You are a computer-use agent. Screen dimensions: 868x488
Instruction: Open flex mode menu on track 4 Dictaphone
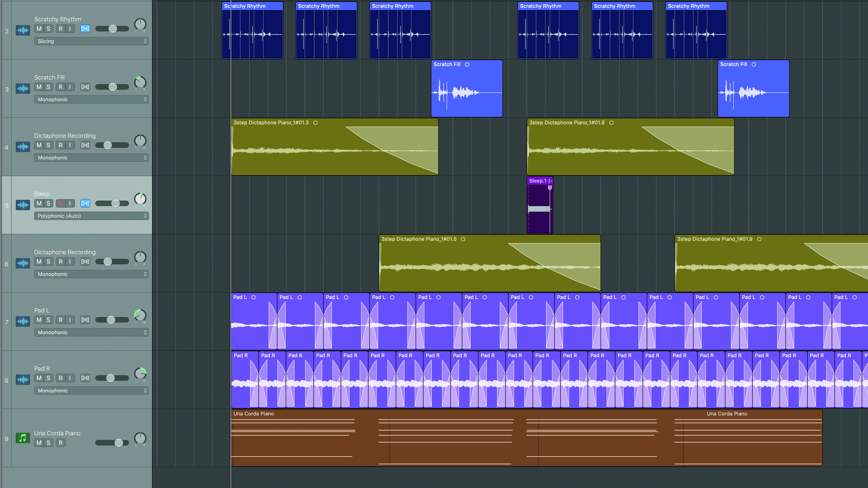coord(91,158)
